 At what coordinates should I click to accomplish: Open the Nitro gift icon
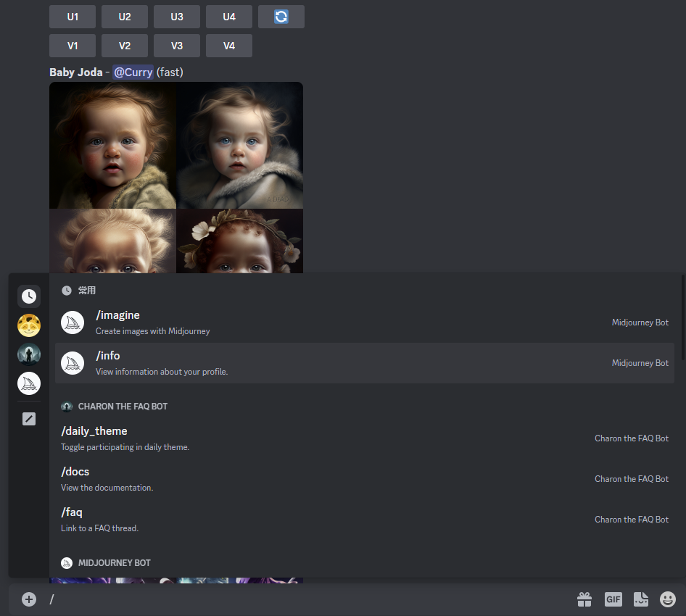584,599
